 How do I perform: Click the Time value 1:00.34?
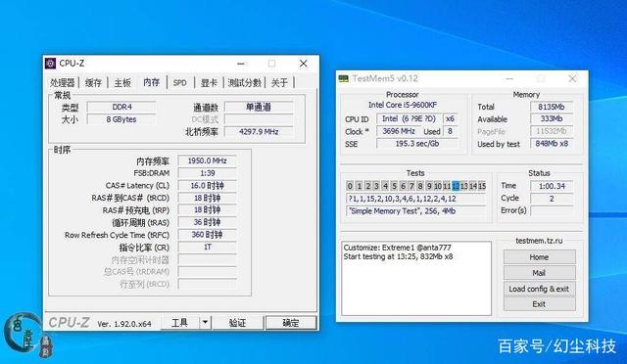552,186
